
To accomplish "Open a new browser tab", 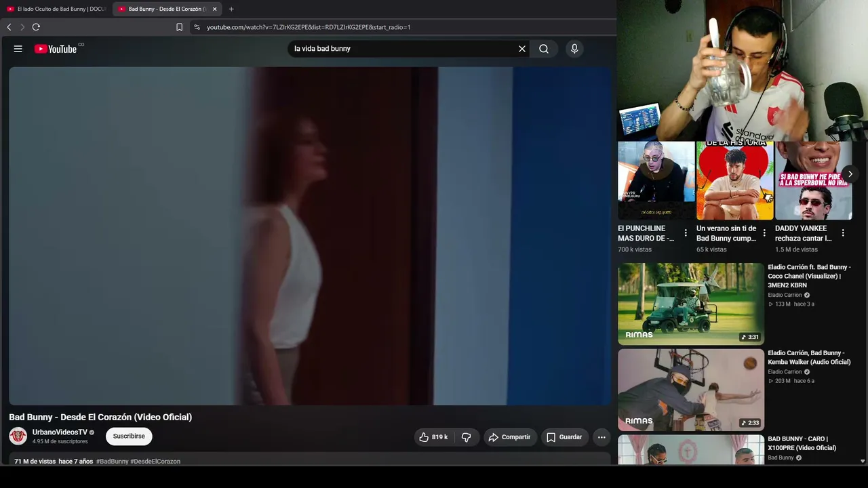I will click(x=231, y=9).
